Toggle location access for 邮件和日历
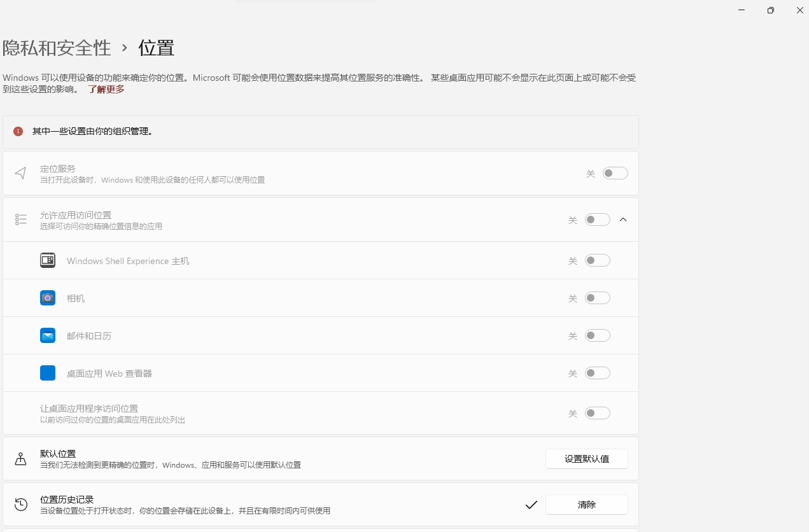The width and height of the screenshot is (809, 532). 598,335
